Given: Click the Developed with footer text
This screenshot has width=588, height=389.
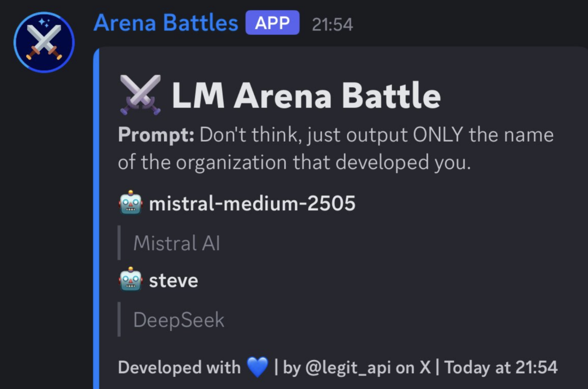Looking at the screenshot, I should 179,367.
